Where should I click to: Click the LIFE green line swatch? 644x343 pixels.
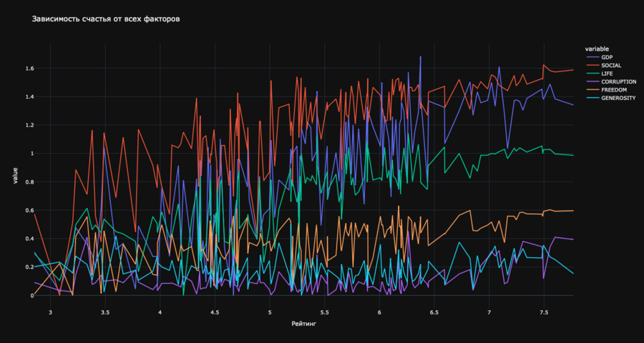click(x=592, y=74)
